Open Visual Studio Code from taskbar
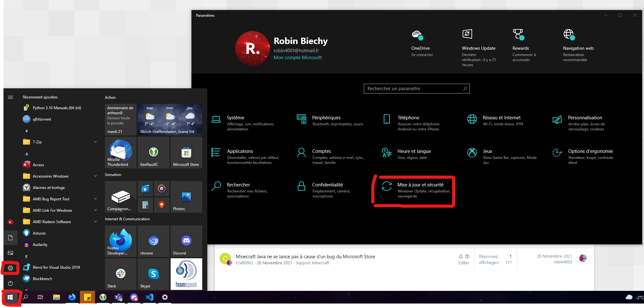The width and height of the screenshot is (644, 307). (149, 297)
